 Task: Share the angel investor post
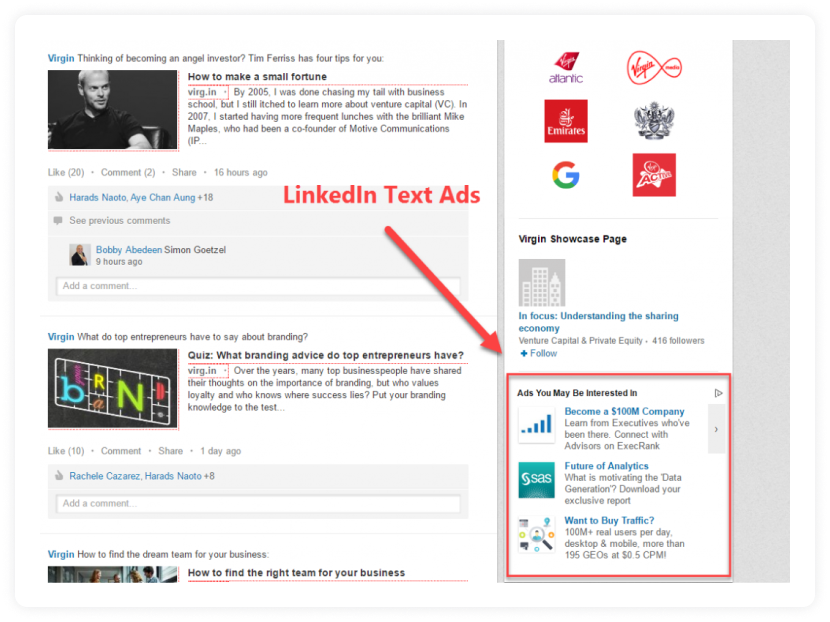point(184,173)
